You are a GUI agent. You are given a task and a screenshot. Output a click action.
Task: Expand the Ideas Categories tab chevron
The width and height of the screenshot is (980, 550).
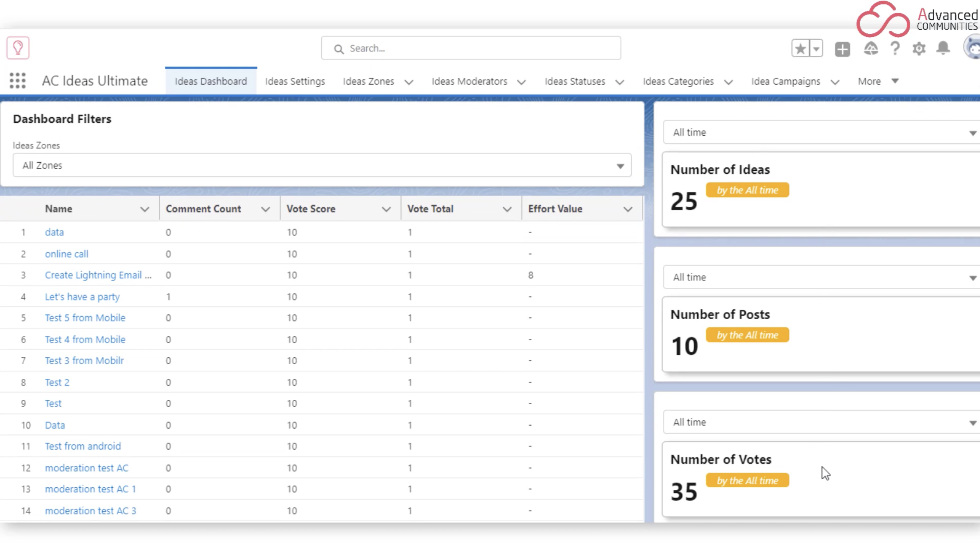[x=729, y=82]
